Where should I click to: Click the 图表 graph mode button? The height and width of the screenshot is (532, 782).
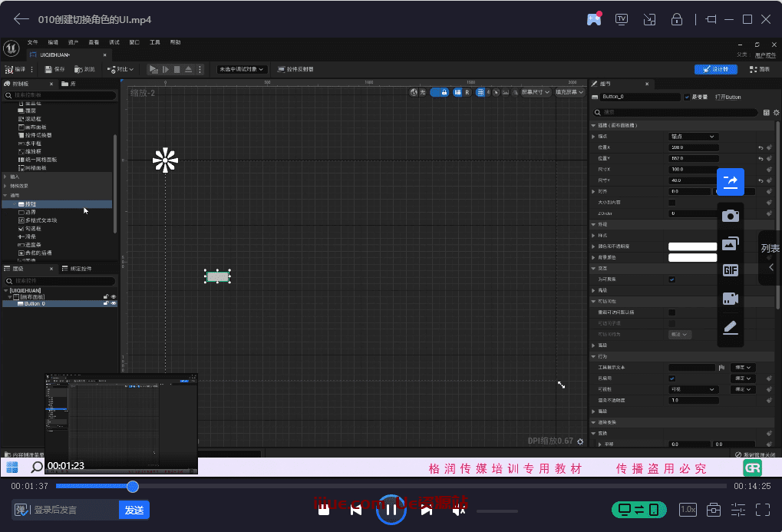click(x=760, y=69)
